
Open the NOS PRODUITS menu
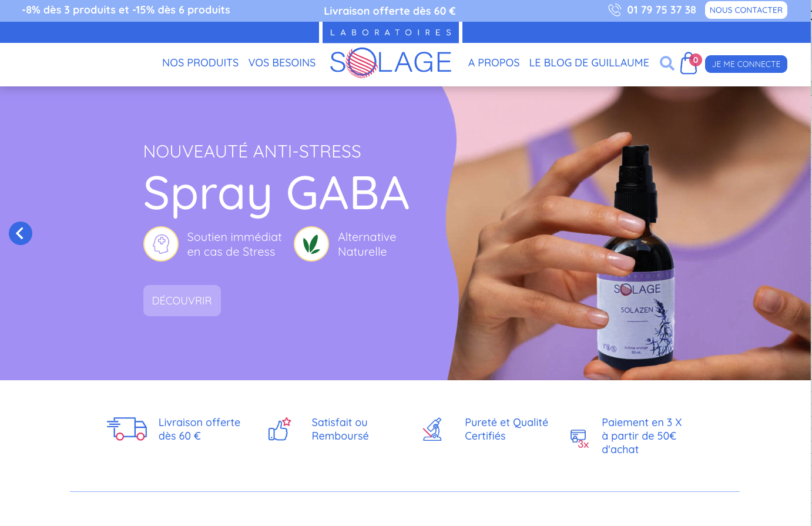point(200,63)
